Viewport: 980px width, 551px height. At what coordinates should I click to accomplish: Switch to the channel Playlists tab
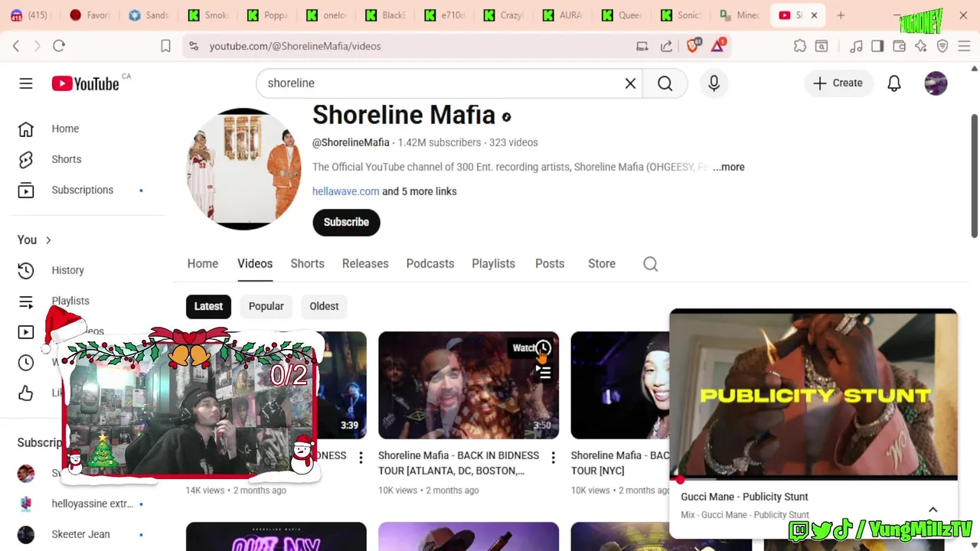click(493, 263)
